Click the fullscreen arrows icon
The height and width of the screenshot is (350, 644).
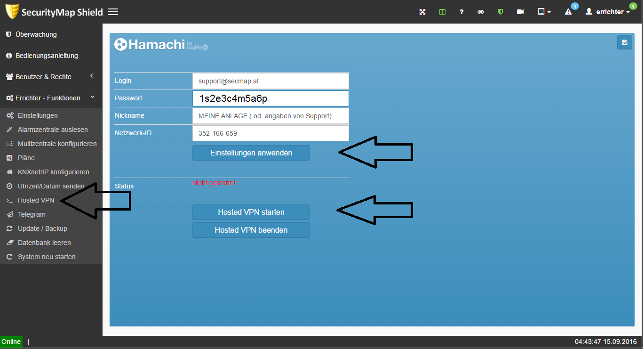pyautogui.click(x=422, y=12)
